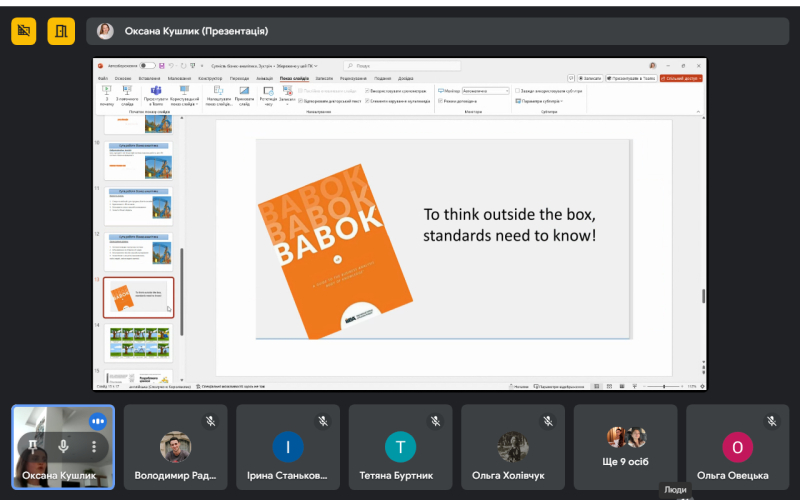Click the microphone icon on Оксана Кушлик tile

(63, 446)
